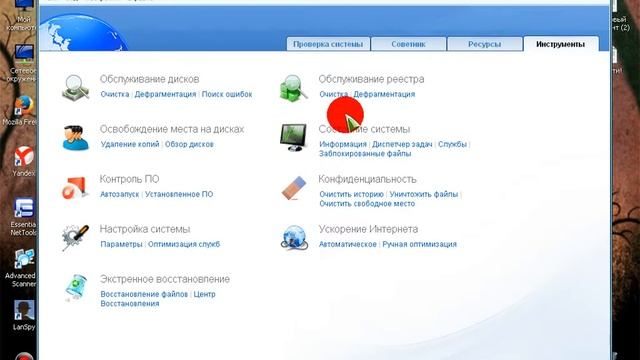
Task: Click the Контроль ПО red icon
Action: (75, 188)
